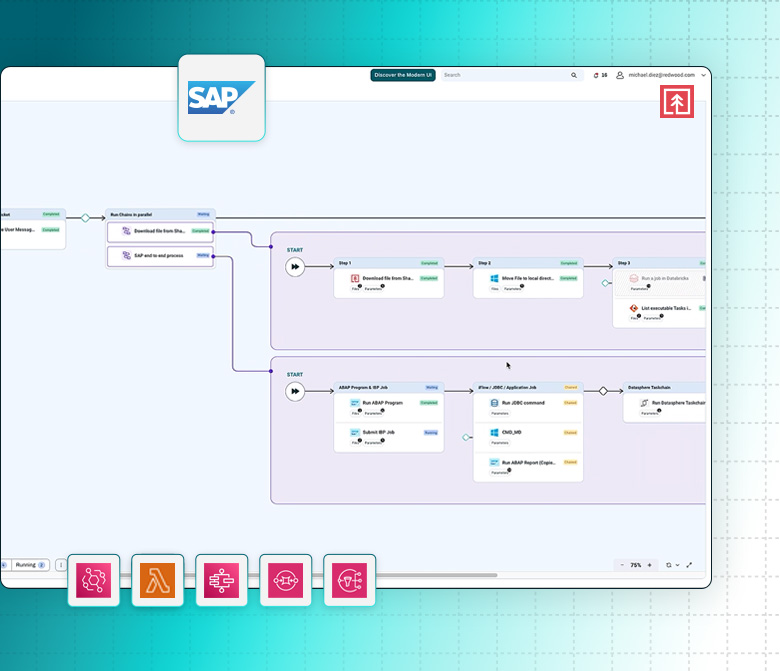The image size is (780, 671).
Task: Select the Running filter tab
Action: click(x=30, y=565)
